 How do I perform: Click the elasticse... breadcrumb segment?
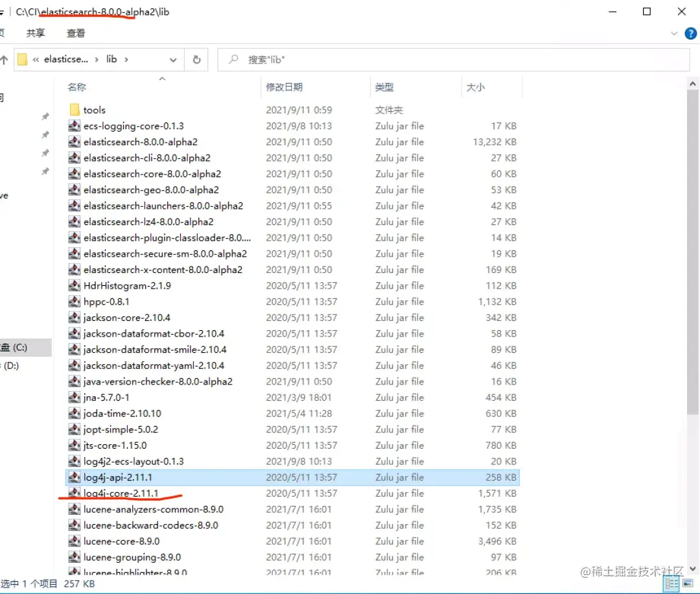click(66, 59)
